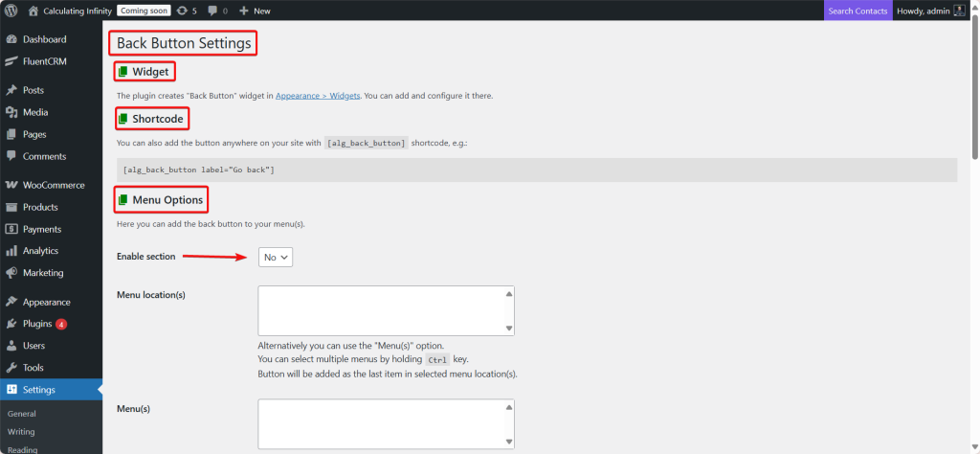Image resolution: width=980 pixels, height=454 pixels.
Task: Open the General settings submenu
Action: [21, 414]
